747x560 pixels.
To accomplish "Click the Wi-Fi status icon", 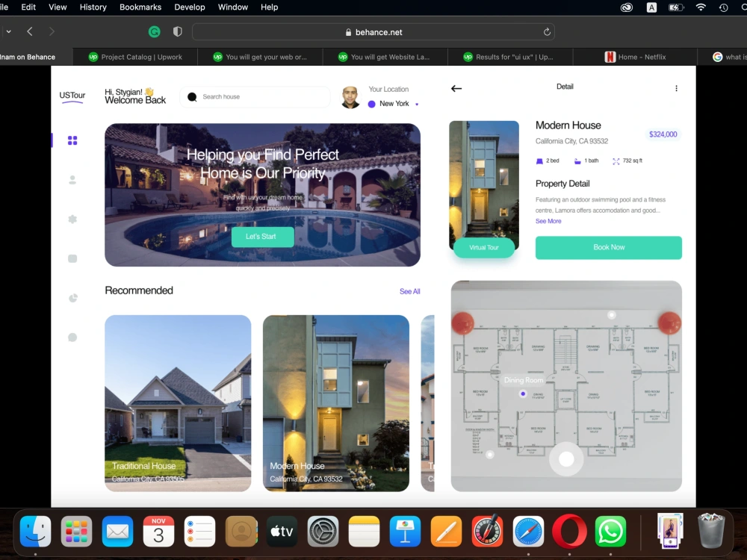I will coord(701,7).
